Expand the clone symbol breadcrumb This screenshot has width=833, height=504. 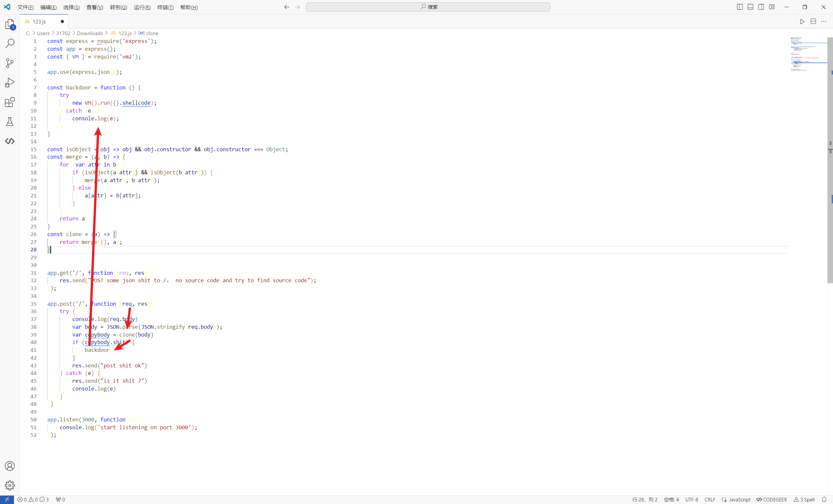click(x=152, y=33)
